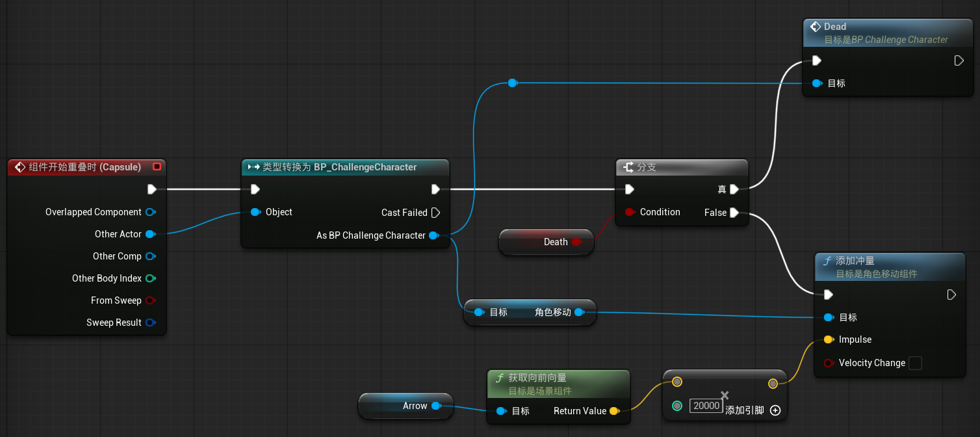Edit the 20000 multiplier value field
The height and width of the screenshot is (437, 980).
tap(706, 406)
